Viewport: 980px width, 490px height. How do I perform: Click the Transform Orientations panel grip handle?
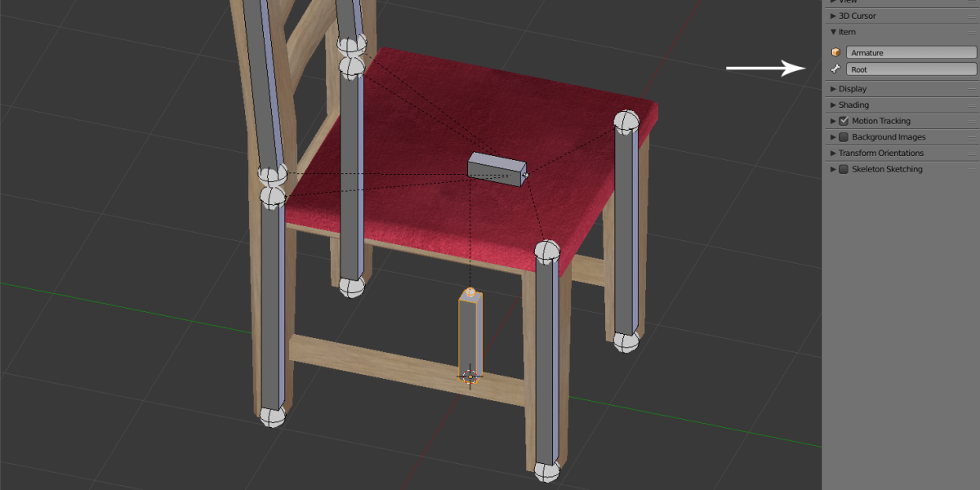(972, 153)
